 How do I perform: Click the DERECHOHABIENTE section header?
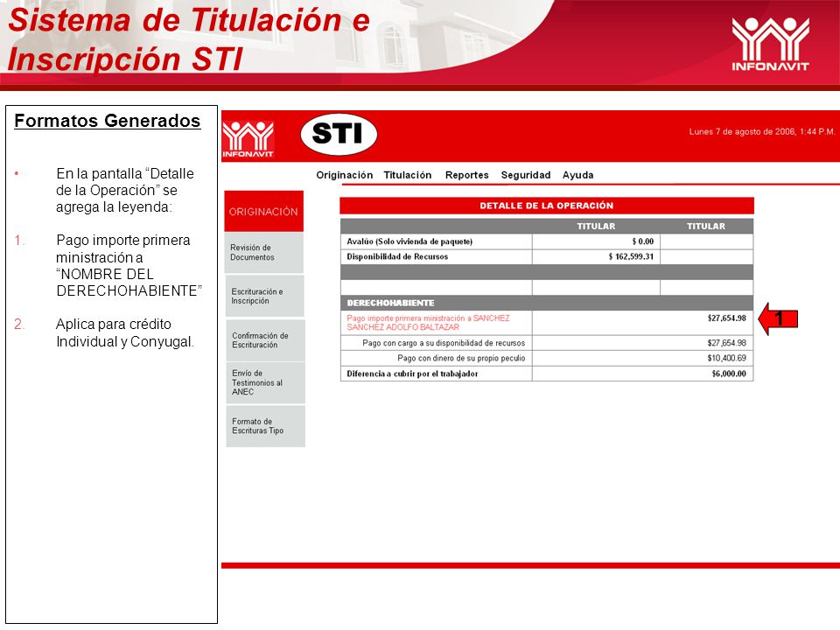pyautogui.click(x=546, y=303)
